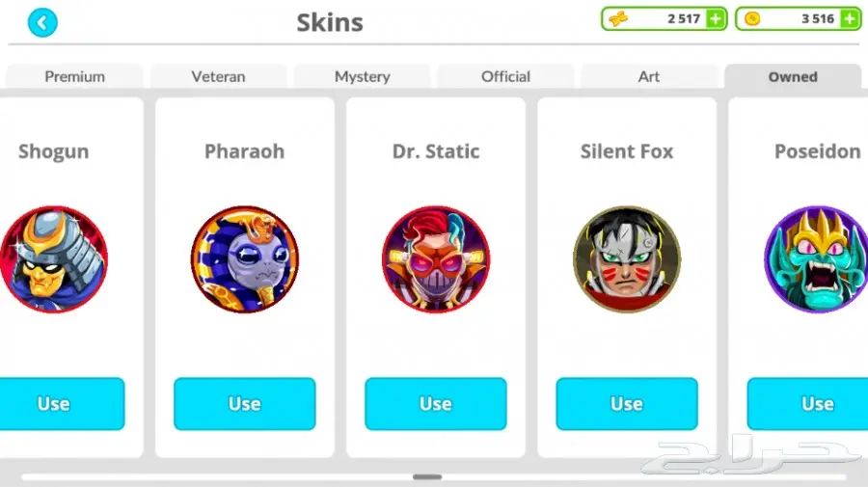The image size is (868, 487).
Task: Select the Shogun skin avatar
Action: [x=54, y=259]
